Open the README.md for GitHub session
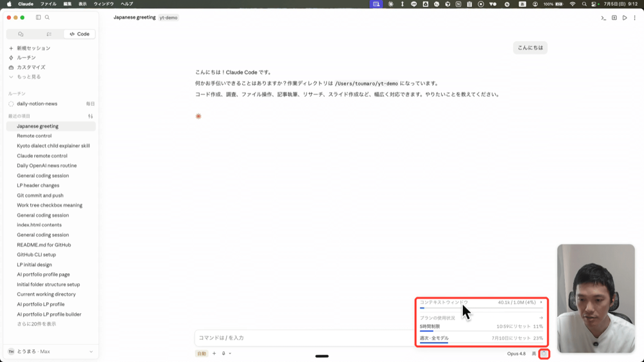644x362 pixels. pos(52,245)
